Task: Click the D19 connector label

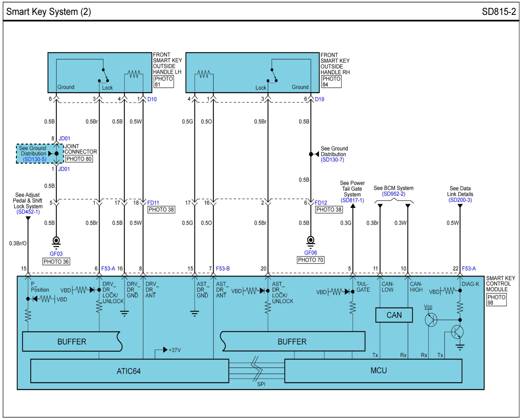Action: pos(319,99)
